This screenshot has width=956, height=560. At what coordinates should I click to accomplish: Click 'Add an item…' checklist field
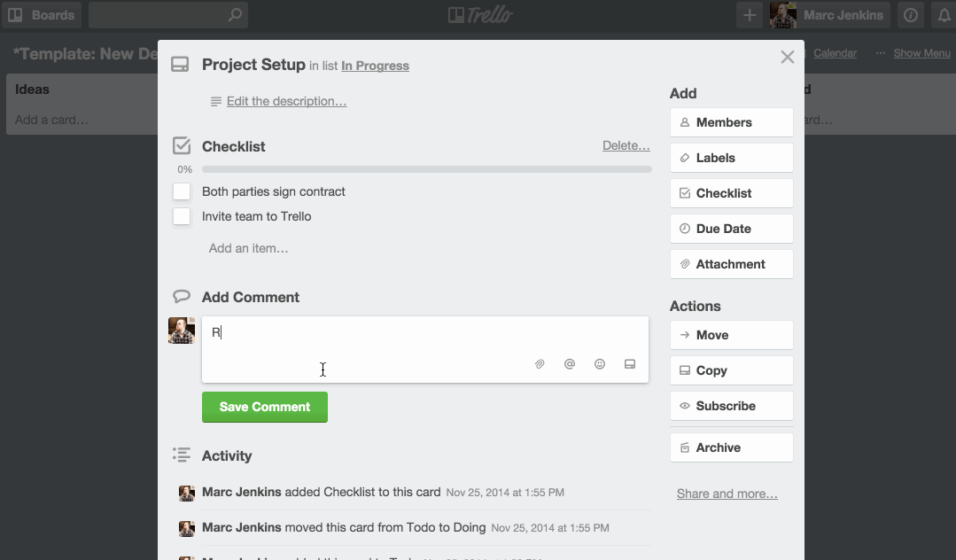[248, 248]
